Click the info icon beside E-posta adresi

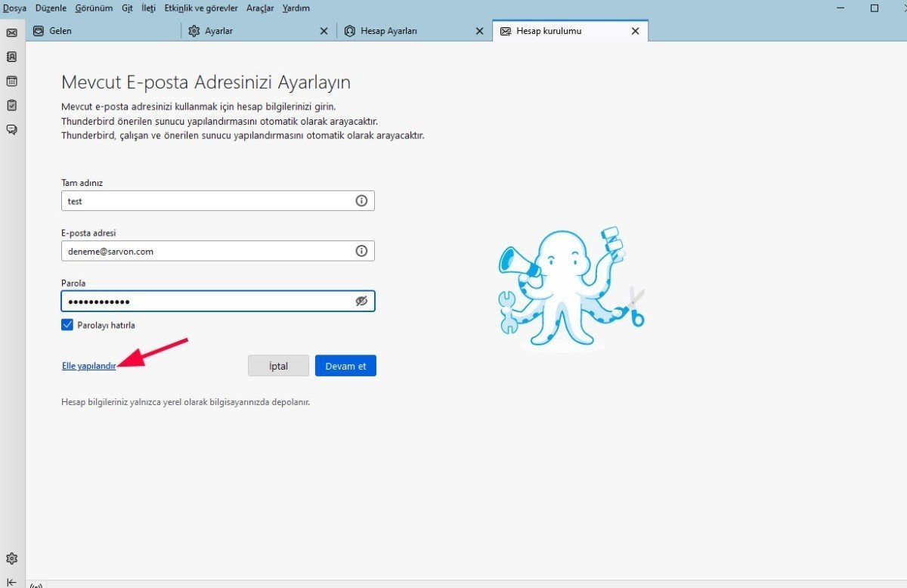tap(361, 250)
